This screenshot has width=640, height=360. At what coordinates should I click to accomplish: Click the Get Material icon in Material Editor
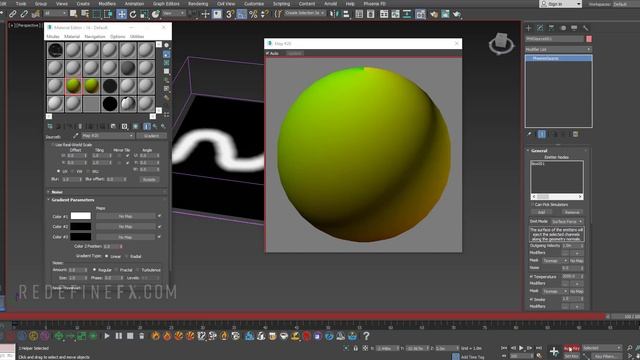50,127
